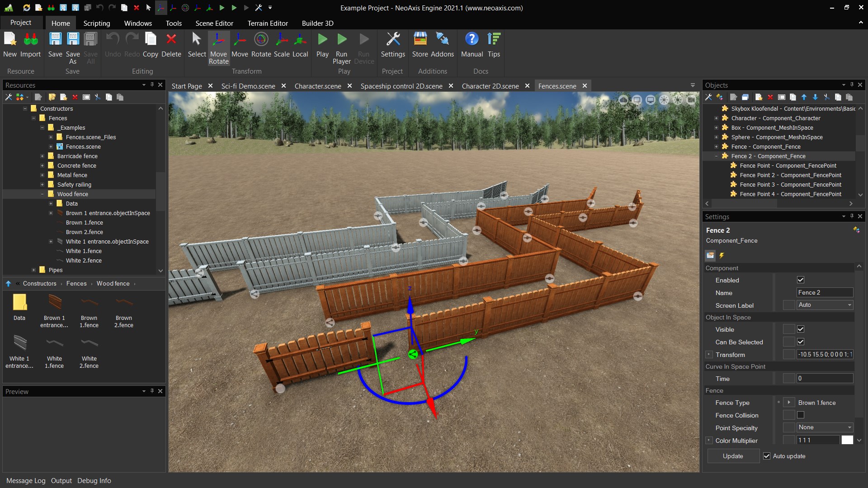Viewport: 868px width, 488px height.
Task: Click the Scale transform tool icon
Action: click(x=282, y=40)
